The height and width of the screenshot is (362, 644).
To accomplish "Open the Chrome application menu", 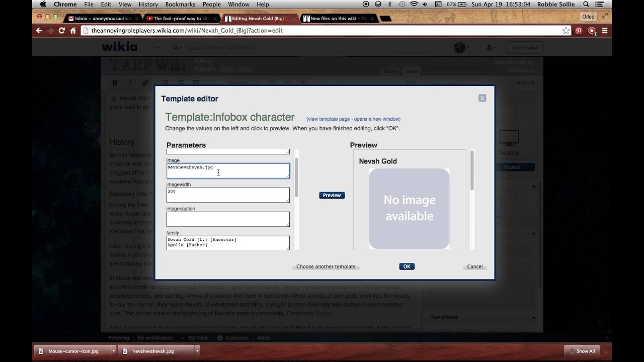I will click(x=65, y=5).
